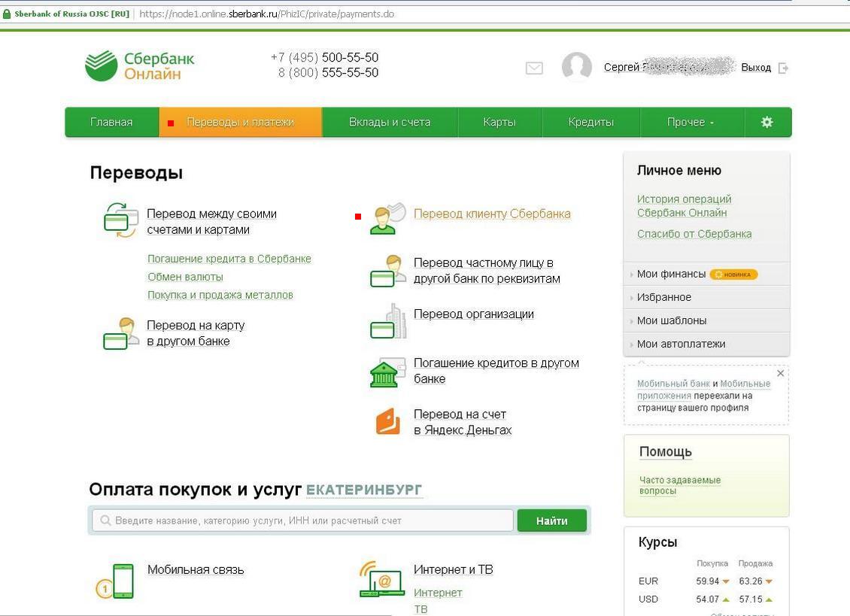
Task: Close the mobile bank notification box
Action: tap(780, 373)
